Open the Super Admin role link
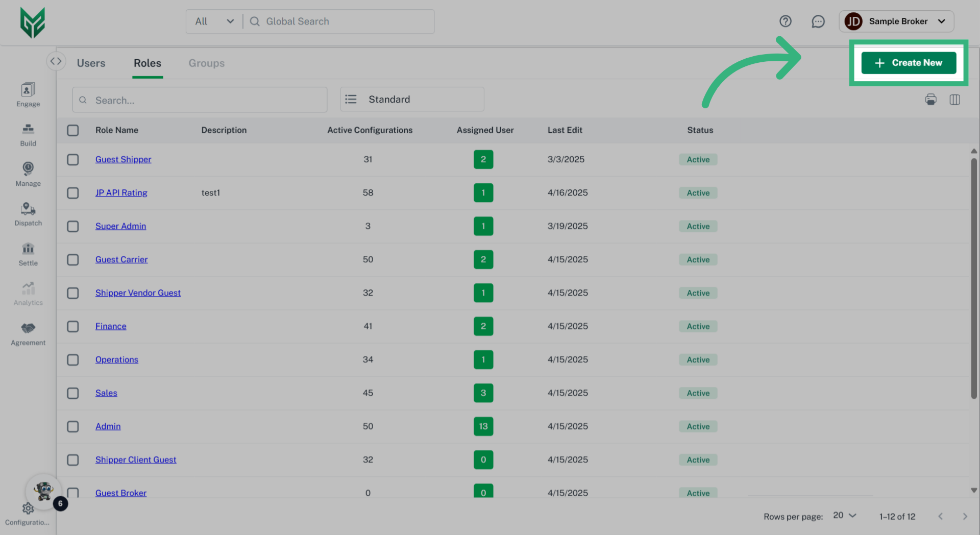Viewport: 980px width, 535px height. 120,226
